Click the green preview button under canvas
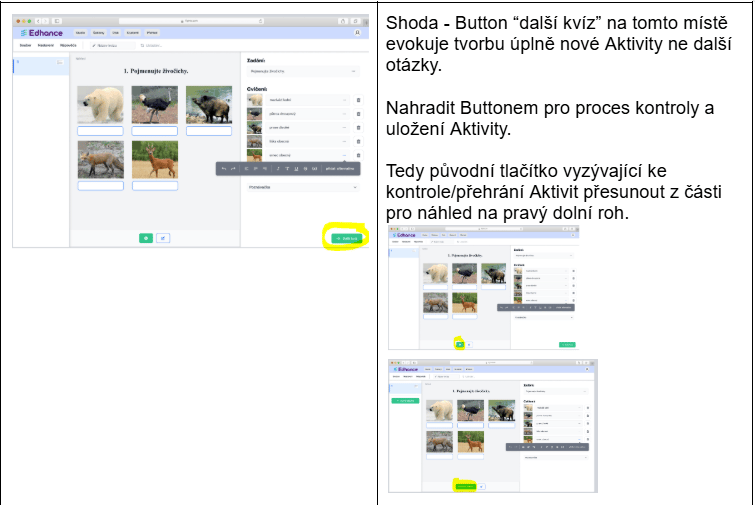The height and width of the screenshot is (505, 755). click(146, 238)
